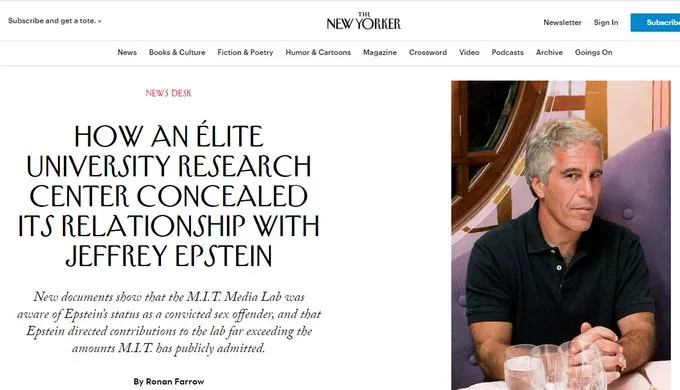Viewport: 680px width, 390px height.
Task: Click the Sign In link
Action: pos(606,23)
